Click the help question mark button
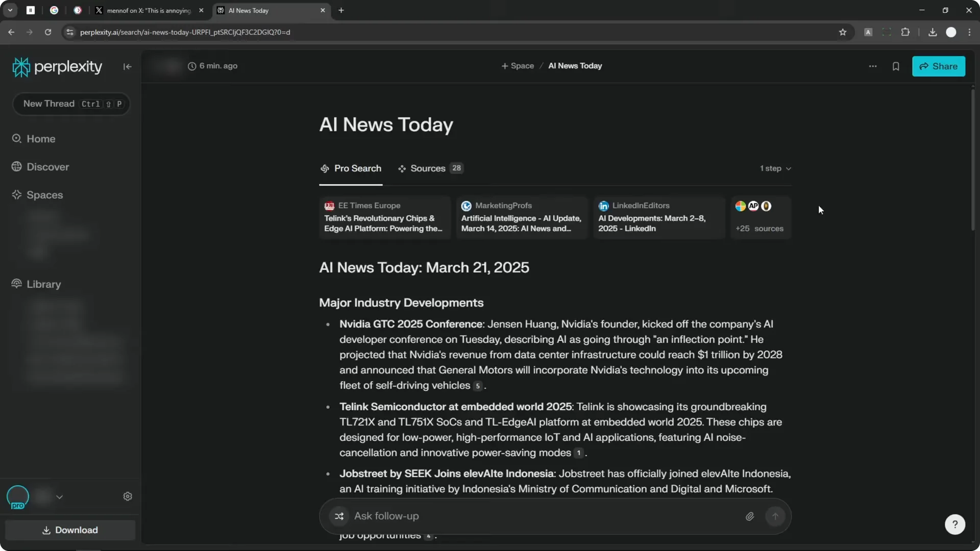This screenshot has width=980, height=551. [x=954, y=524]
